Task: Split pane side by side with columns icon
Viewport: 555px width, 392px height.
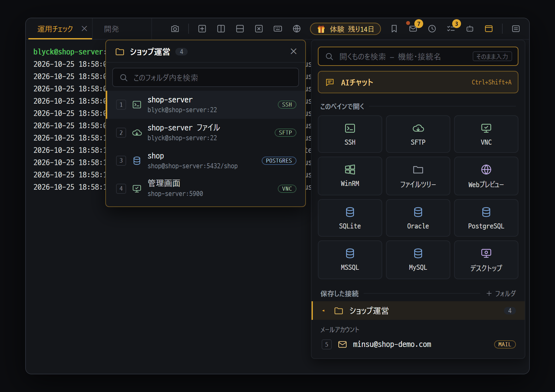Action: [x=221, y=29]
